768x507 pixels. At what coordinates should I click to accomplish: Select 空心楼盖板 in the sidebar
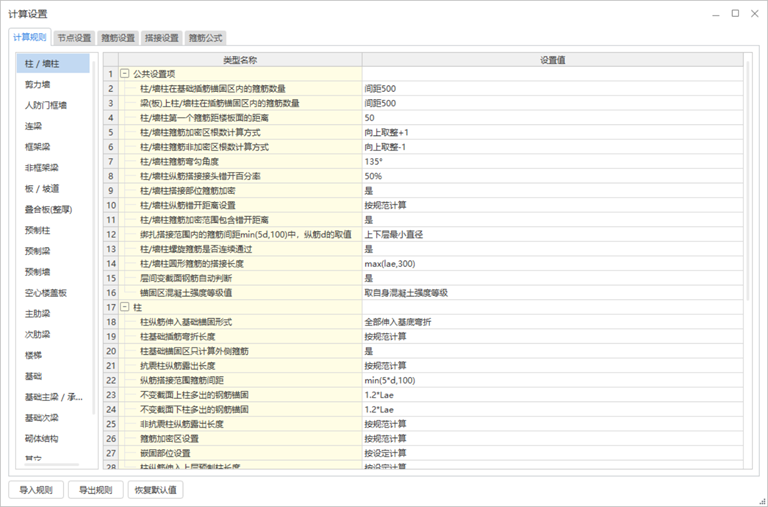(x=45, y=293)
